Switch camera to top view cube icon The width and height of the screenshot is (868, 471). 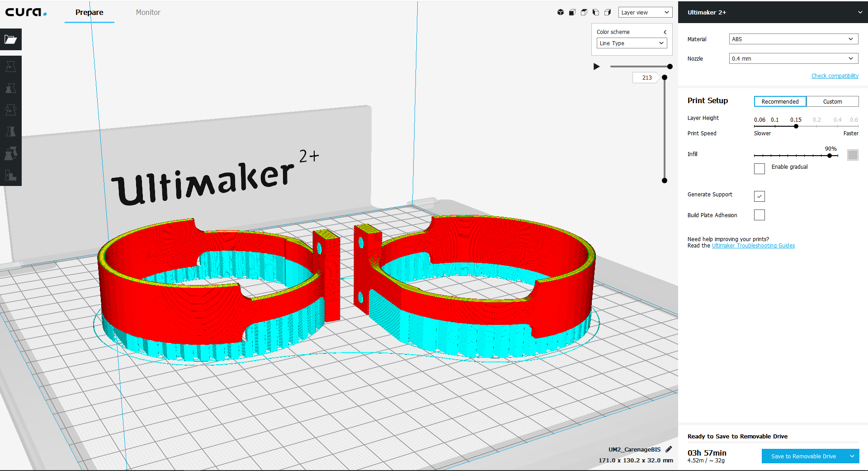pyautogui.click(x=584, y=12)
